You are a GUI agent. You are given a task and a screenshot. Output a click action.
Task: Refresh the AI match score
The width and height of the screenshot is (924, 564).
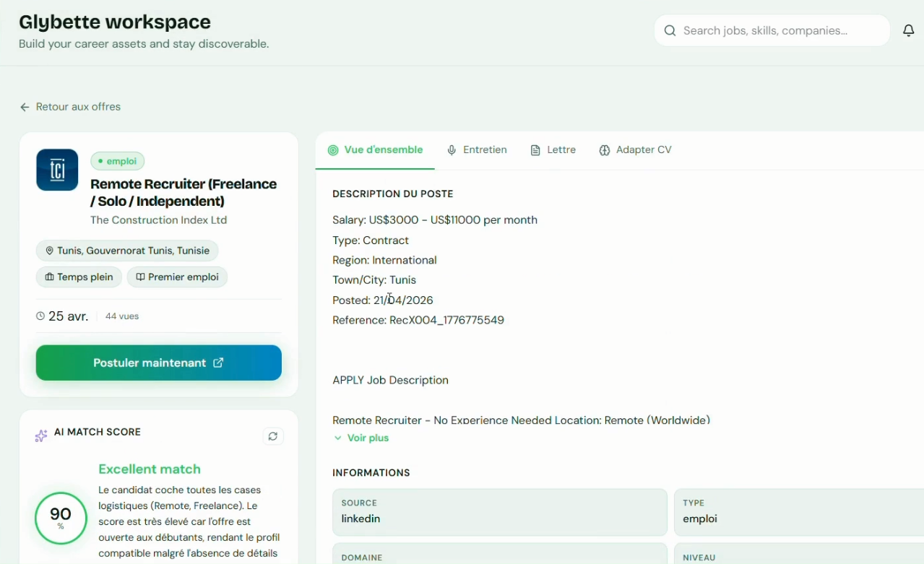[x=272, y=436]
